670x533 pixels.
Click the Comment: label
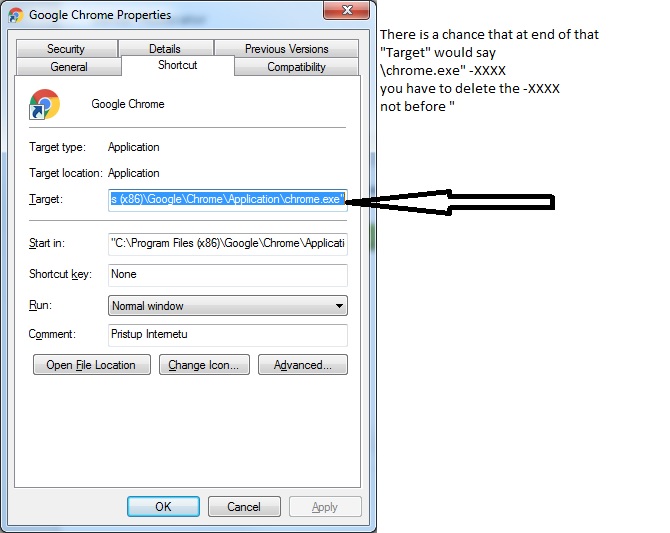[52, 334]
